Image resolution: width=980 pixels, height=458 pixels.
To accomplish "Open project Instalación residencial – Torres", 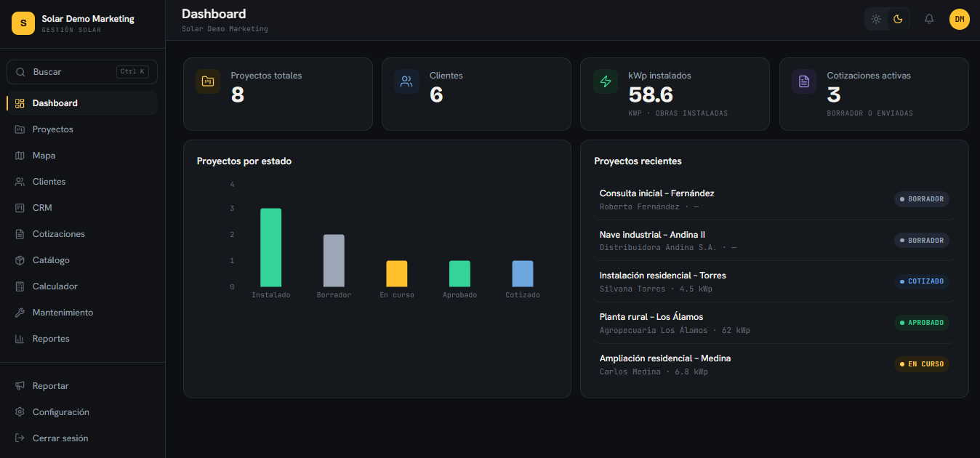I will (774, 281).
